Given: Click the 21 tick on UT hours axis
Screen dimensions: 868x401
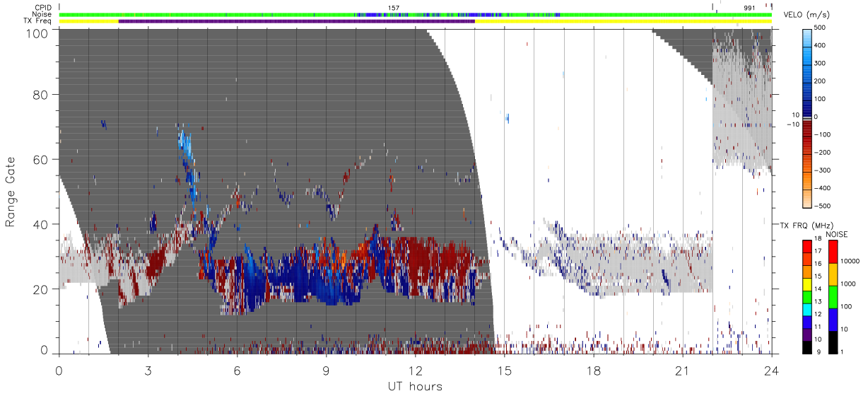Looking at the screenshot, I should point(682,371).
